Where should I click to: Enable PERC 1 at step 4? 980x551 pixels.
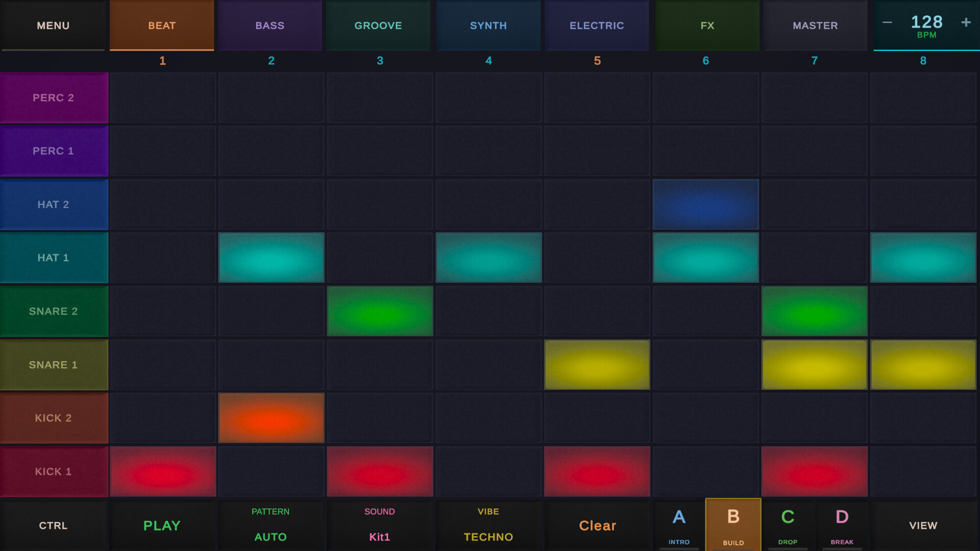click(x=488, y=151)
